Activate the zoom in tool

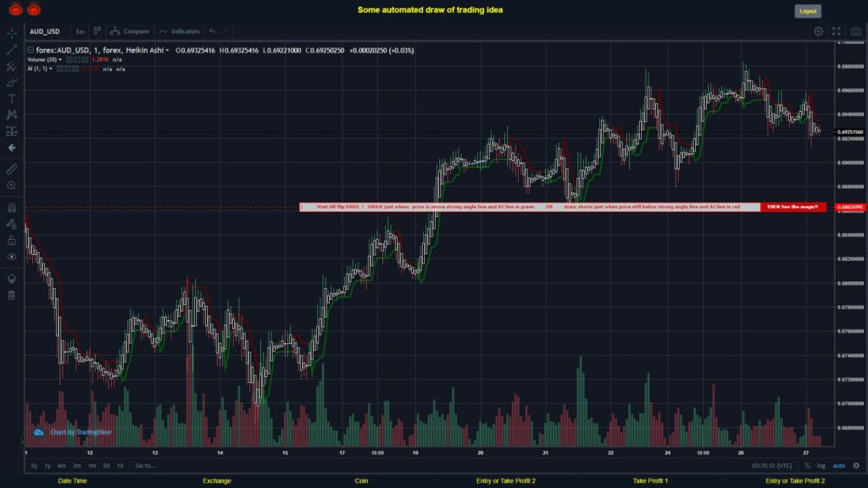12,186
